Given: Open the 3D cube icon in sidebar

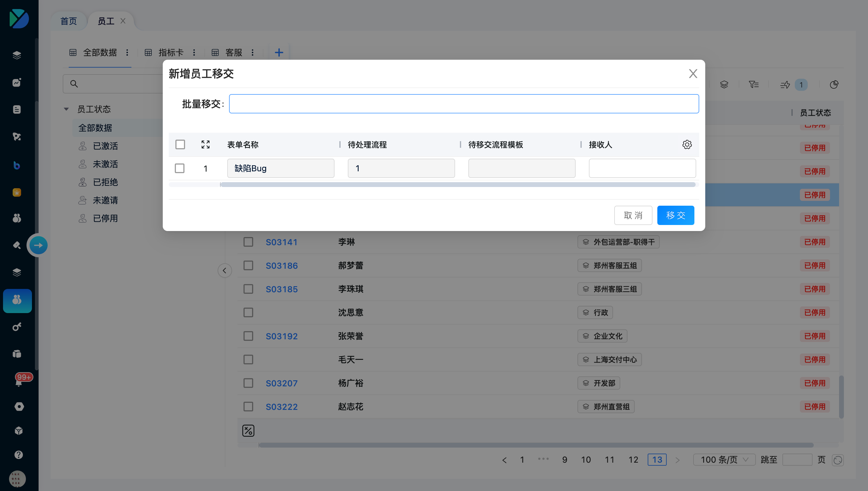Looking at the screenshot, I should coord(19,431).
